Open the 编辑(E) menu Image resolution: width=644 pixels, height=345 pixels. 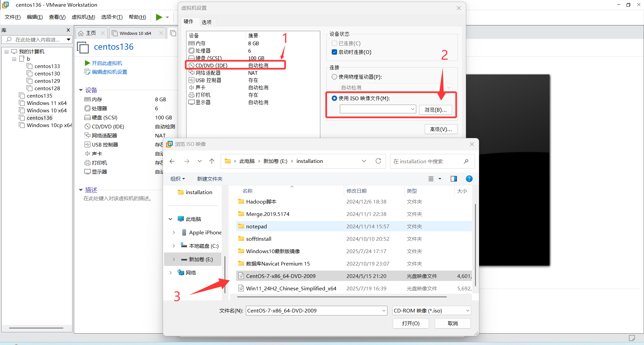pyautogui.click(x=35, y=17)
